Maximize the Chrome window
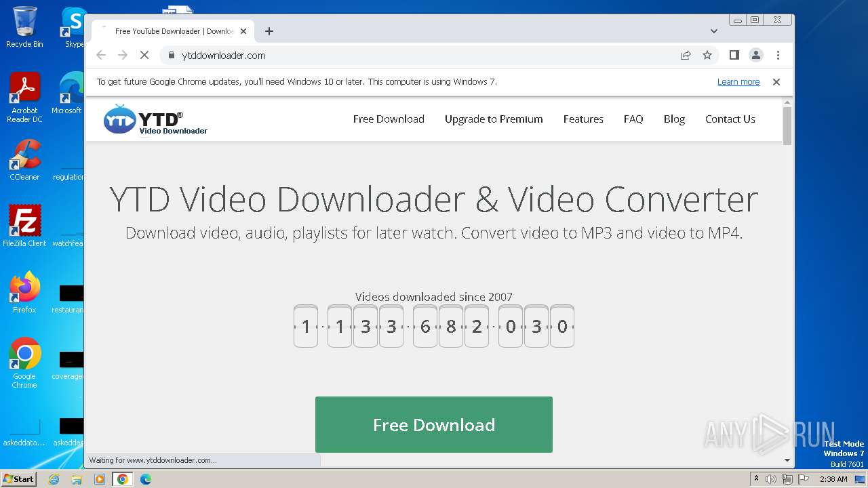This screenshot has height=488, width=868. click(755, 20)
